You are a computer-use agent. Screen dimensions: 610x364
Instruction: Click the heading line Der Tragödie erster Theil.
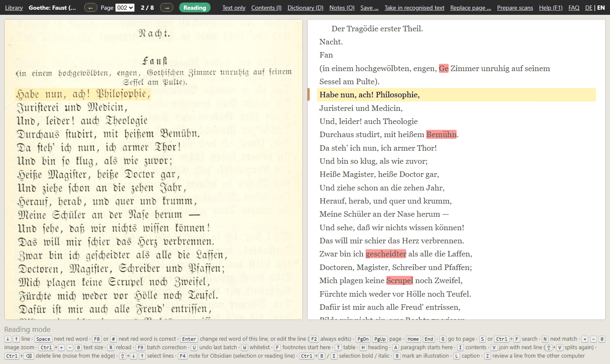coord(377,29)
